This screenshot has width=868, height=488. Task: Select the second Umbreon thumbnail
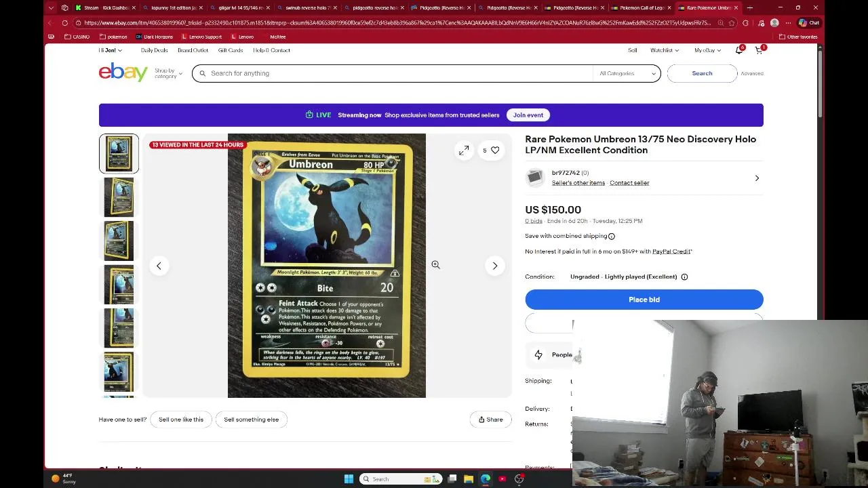click(x=119, y=197)
